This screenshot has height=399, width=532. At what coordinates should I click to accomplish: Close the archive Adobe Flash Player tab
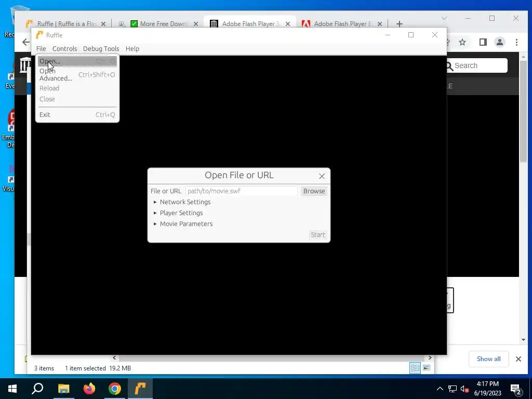pos(288,24)
